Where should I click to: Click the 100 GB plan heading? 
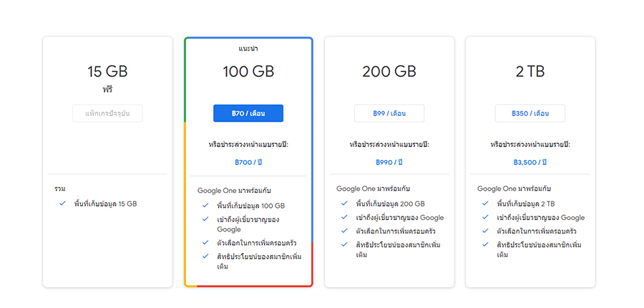248,71
